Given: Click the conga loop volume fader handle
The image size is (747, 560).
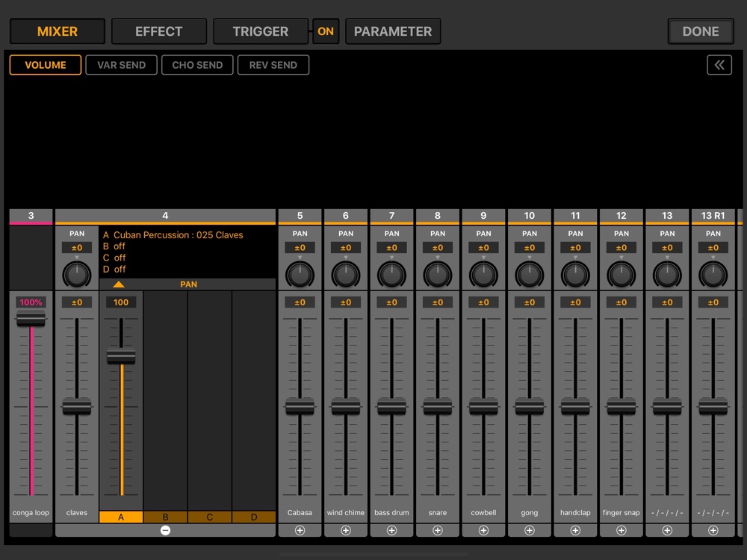Looking at the screenshot, I should [x=31, y=319].
